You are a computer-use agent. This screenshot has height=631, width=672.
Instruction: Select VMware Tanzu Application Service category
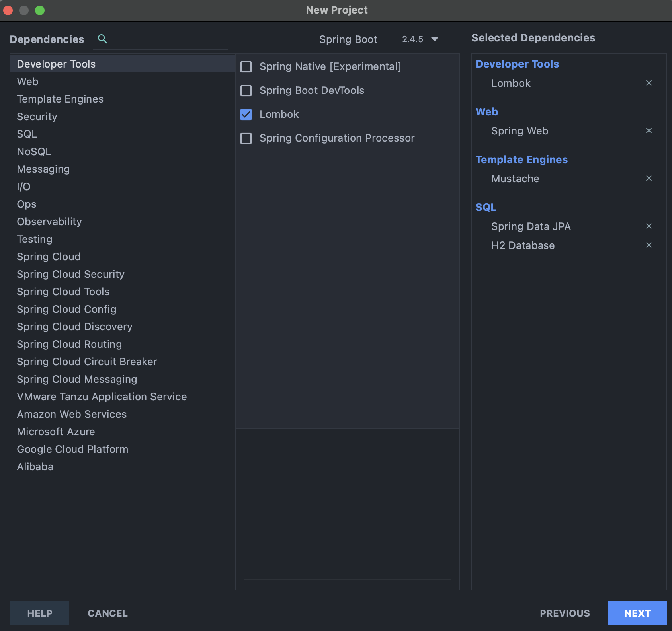[x=123, y=397]
